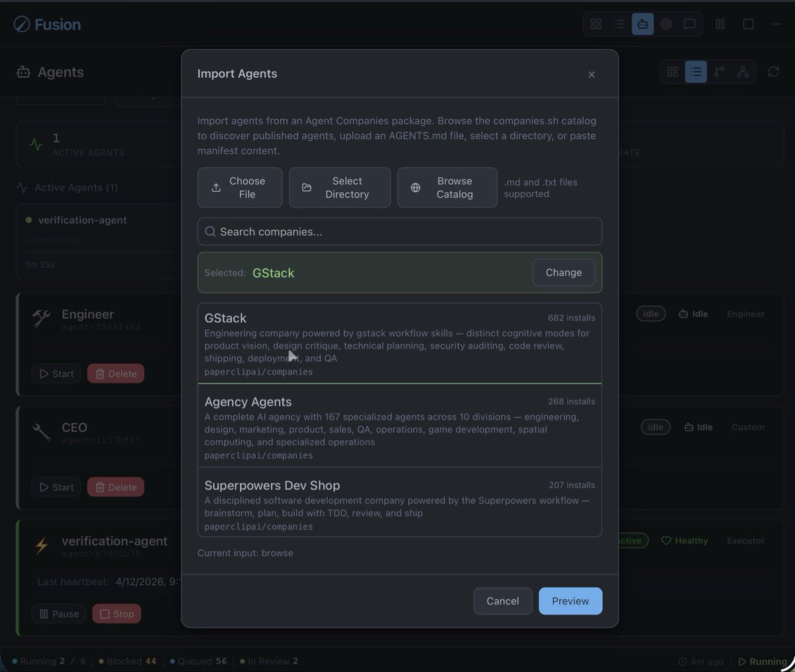This screenshot has width=795, height=672.
Task: Open the Agents robot view in top toolbar
Action: tap(643, 25)
